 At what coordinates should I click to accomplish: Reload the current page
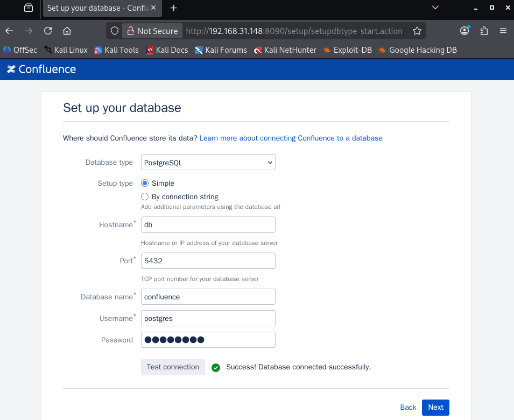[x=47, y=31]
